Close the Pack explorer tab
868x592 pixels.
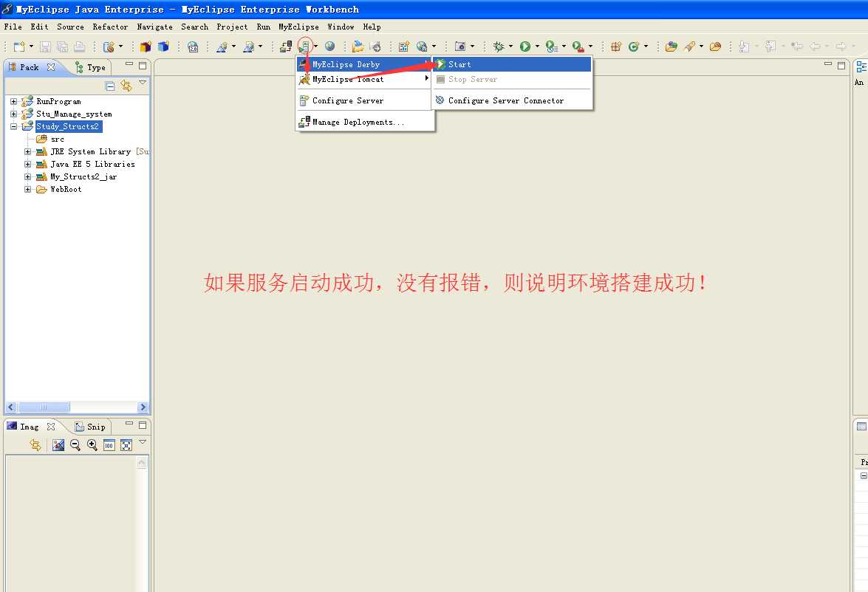(51, 67)
